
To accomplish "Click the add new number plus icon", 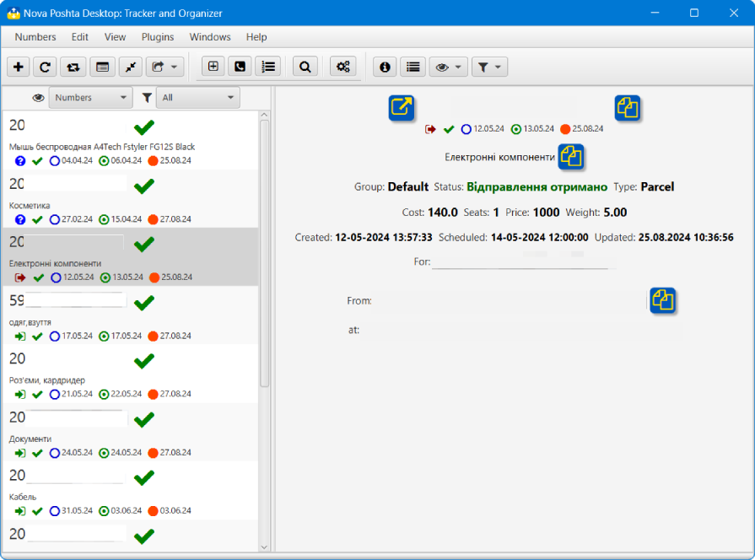I will point(19,67).
